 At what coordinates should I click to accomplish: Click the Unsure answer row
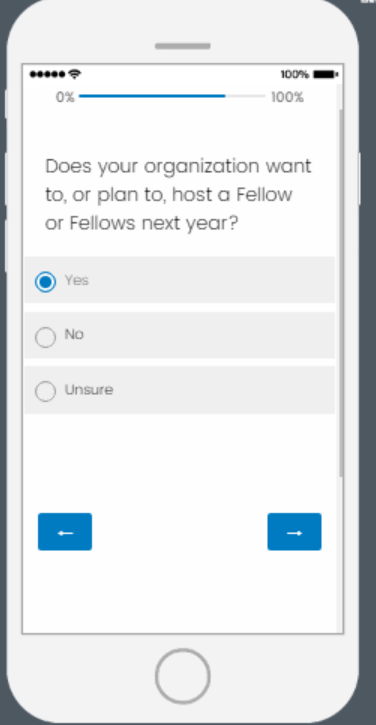(179, 390)
